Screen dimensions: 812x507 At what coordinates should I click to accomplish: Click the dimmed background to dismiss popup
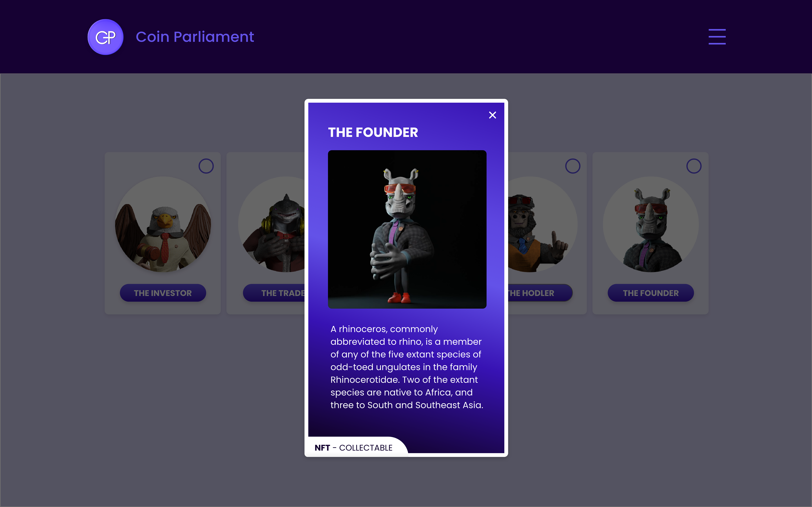[x=134, y=402]
